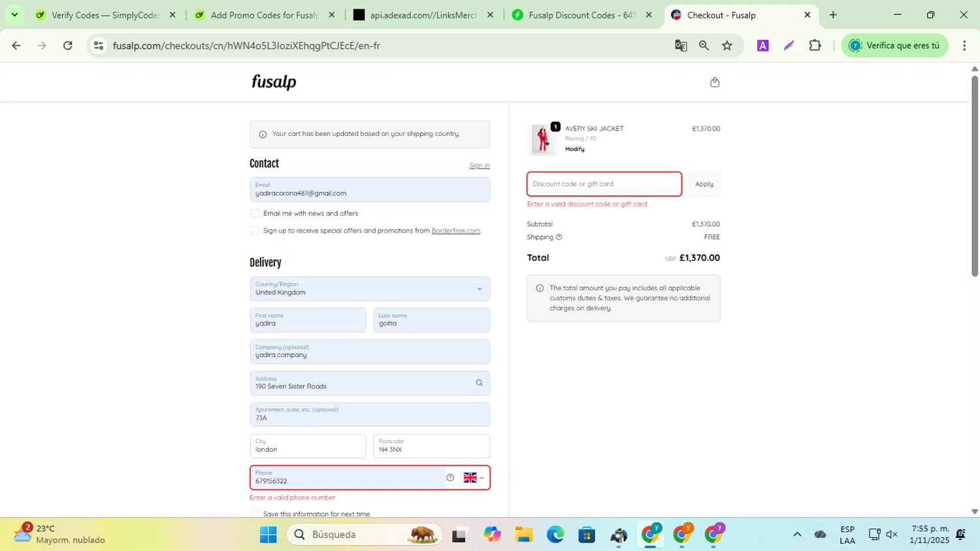Open Microsoft Edge from taskbar
The height and width of the screenshot is (551, 980).
point(555,535)
